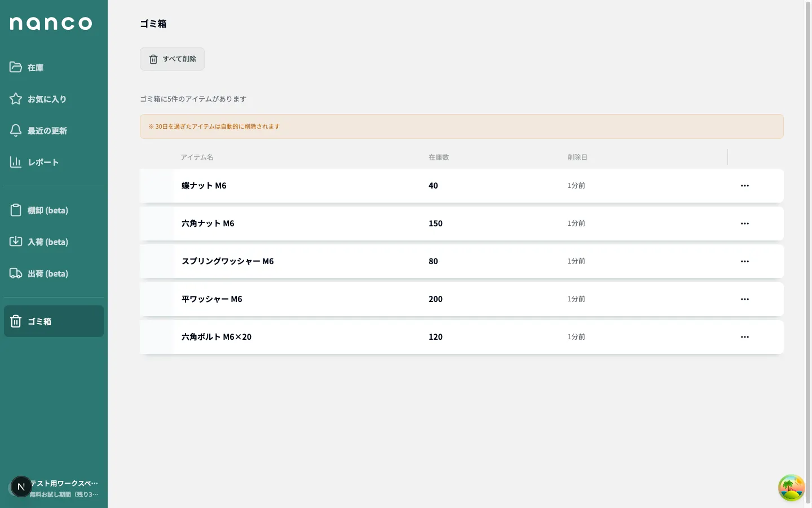Screen dimensions: 812x508
Task: Click stock count 200
Action: (435, 299)
